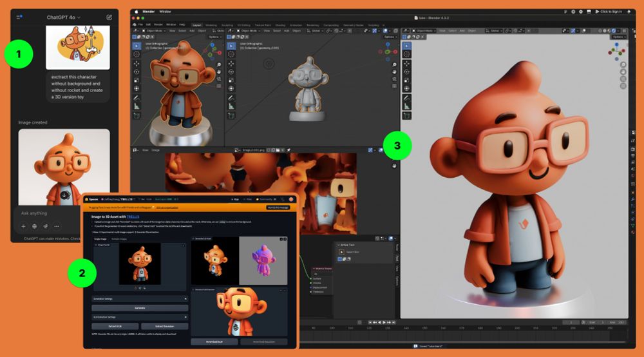The width and height of the screenshot is (644, 357).
Task: Click the Apple menu in the macOS menu bar
Action: 137,12
